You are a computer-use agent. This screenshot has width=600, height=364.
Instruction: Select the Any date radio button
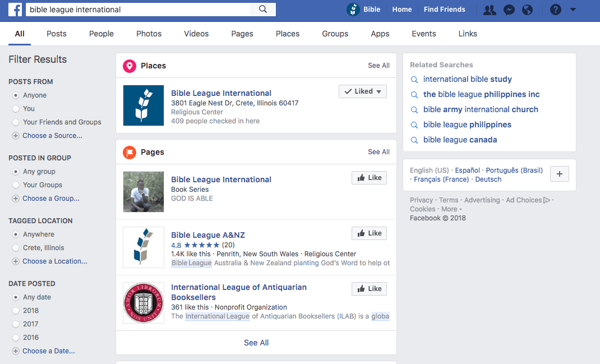click(x=16, y=297)
